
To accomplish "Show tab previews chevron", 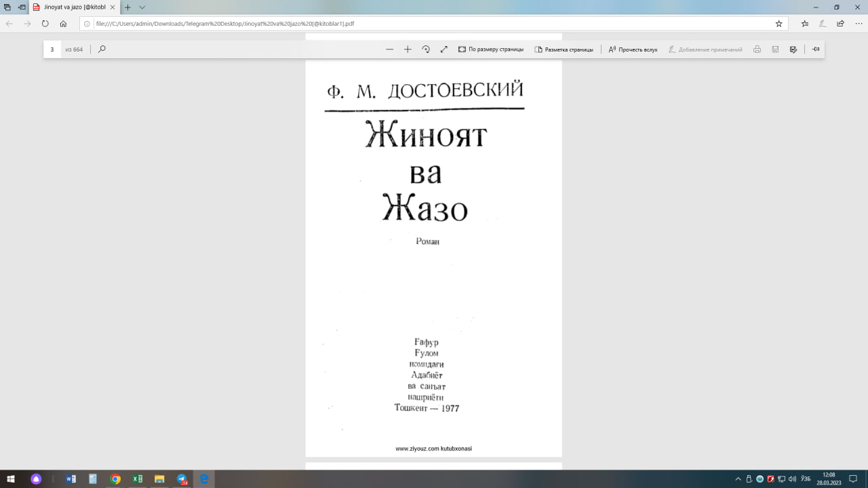I will 142,7.
